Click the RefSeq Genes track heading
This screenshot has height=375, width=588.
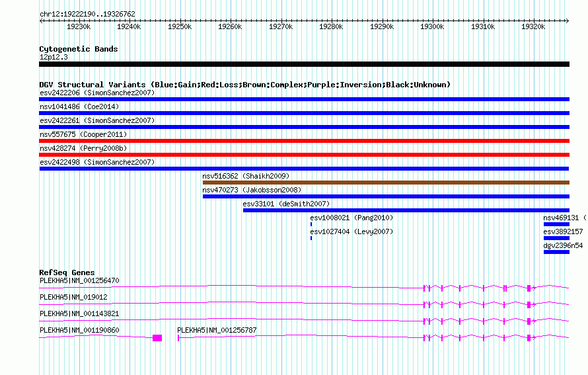click(x=67, y=272)
